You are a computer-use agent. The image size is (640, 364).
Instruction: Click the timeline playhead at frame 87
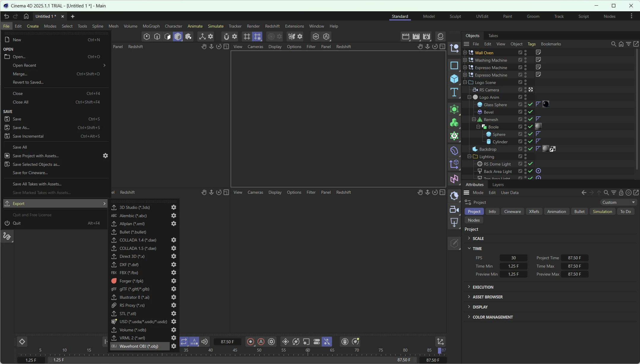click(440, 350)
